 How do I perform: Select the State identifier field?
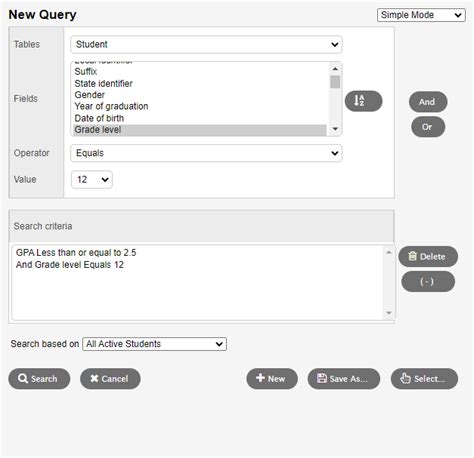[199, 83]
